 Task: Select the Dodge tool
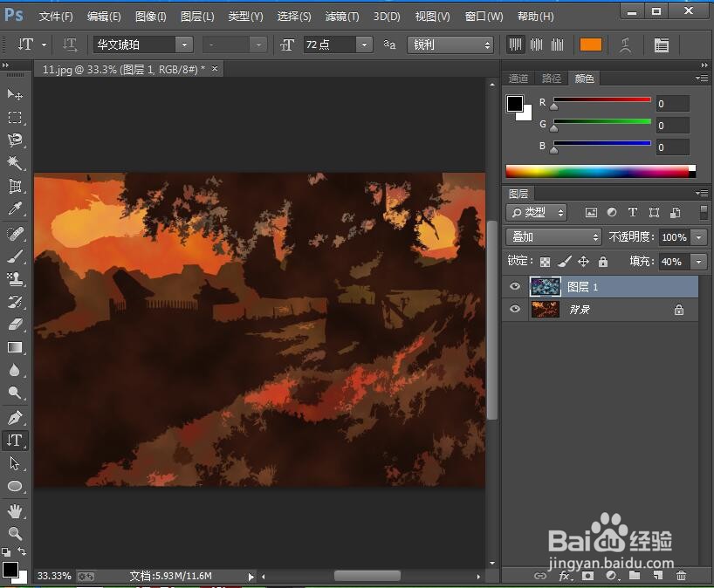pyautogui.click(x=15, y=393)
